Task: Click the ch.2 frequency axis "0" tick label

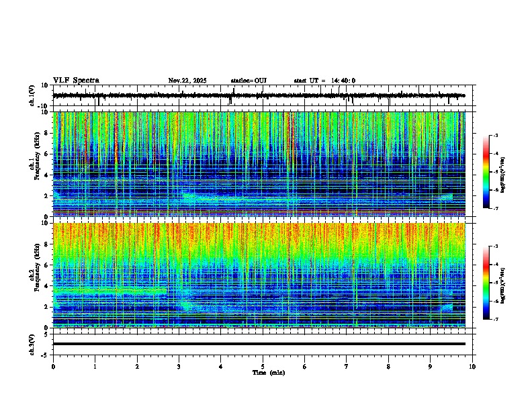Action: tap(46, 328)
